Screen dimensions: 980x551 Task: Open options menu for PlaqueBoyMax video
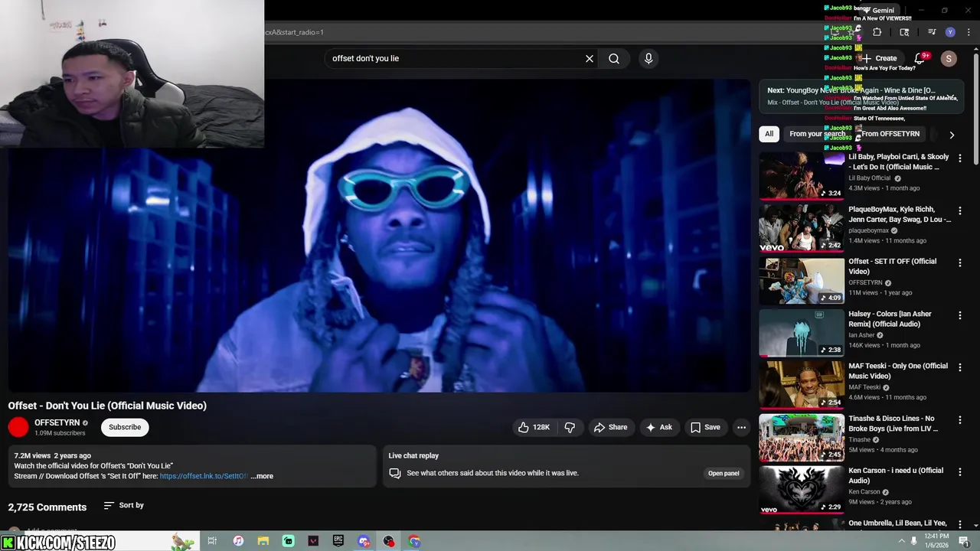[960, 210]
